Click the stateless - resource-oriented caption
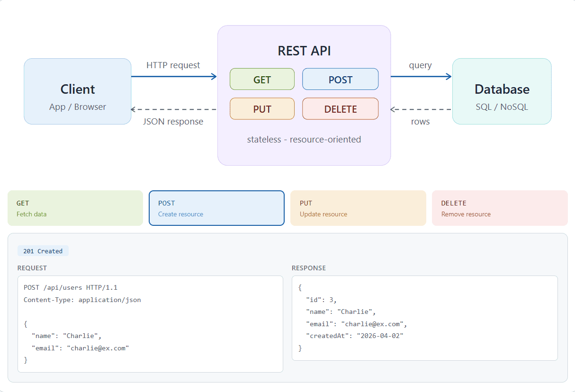 coord(304,140)
